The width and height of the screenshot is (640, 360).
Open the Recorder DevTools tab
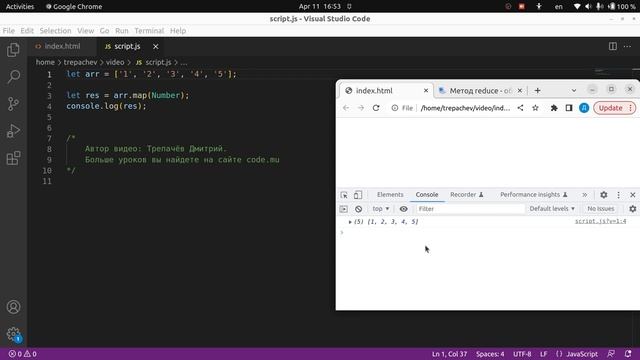point(467,195)
